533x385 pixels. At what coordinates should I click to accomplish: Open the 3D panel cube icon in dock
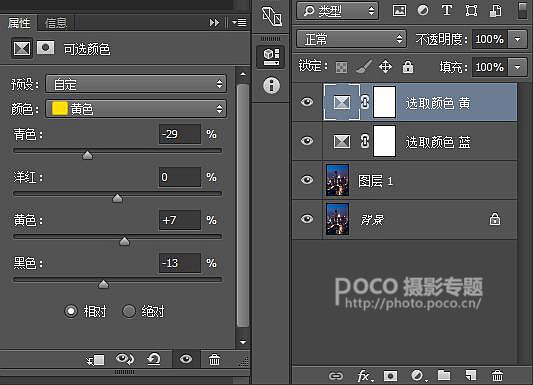pos(271,56)
